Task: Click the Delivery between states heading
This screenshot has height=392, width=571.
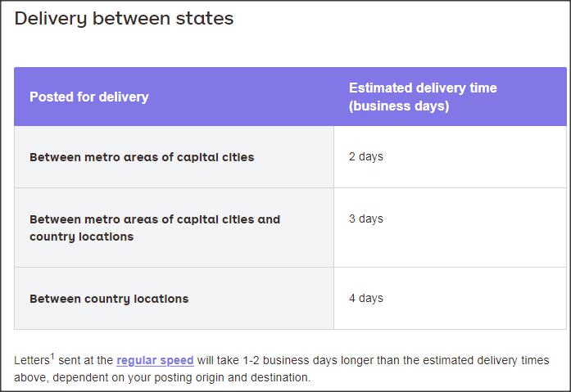Action: (124, 19)
